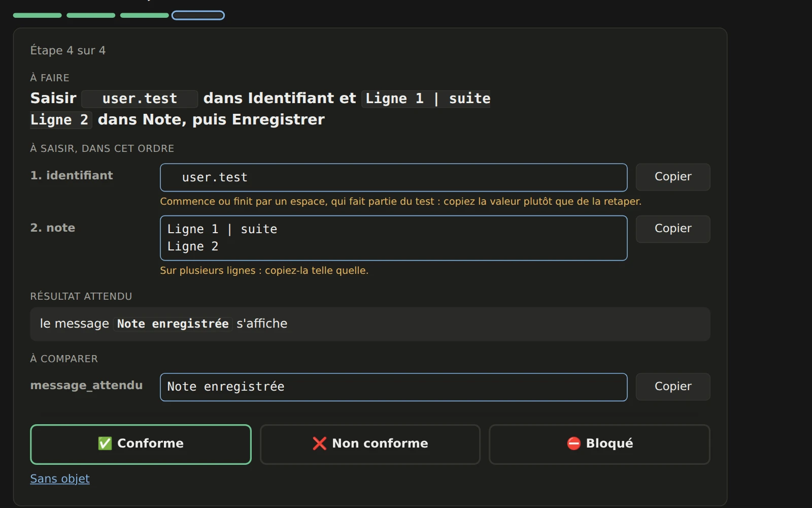Click the warning about leading or trailing space
Image resolution: width=812 pixels, height=508 pixels.
coord(400,201)
